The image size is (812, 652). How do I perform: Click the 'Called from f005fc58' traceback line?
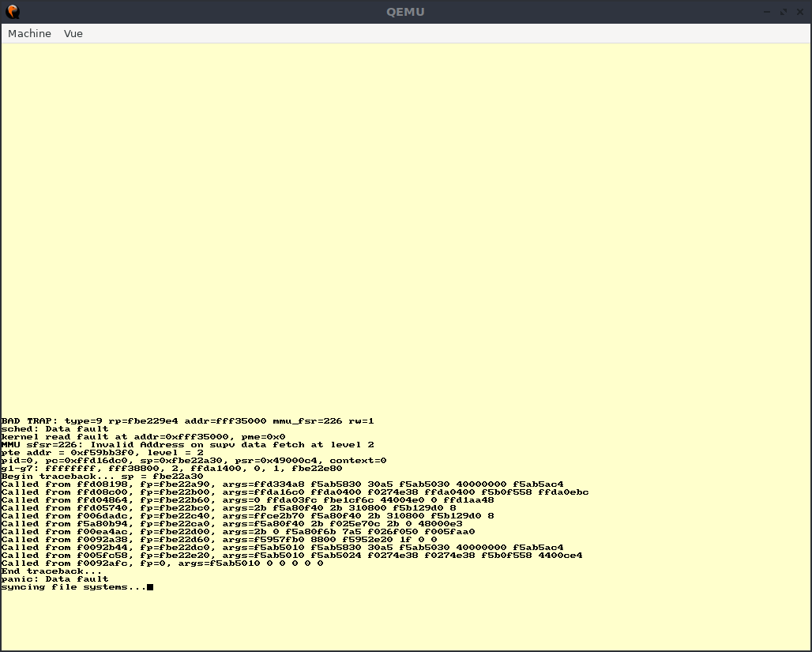[x=292, y=555]
